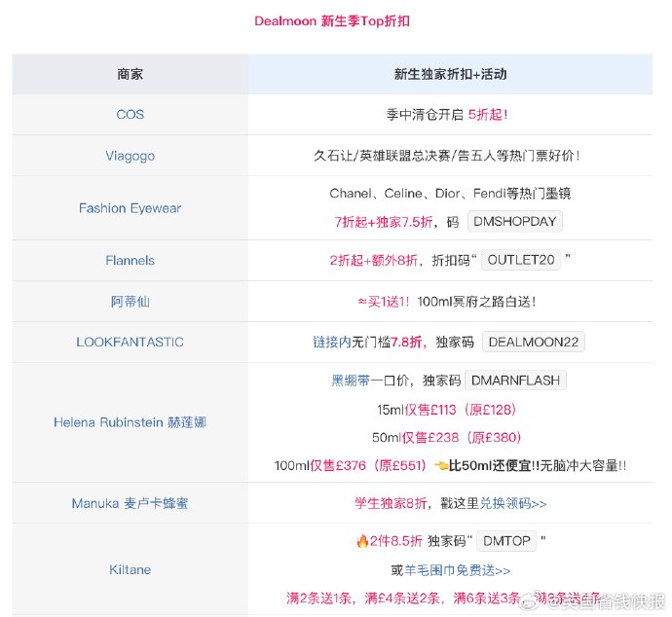
Task: Click the 无门槛7.8折 text
Action: (x=387, y=343)
